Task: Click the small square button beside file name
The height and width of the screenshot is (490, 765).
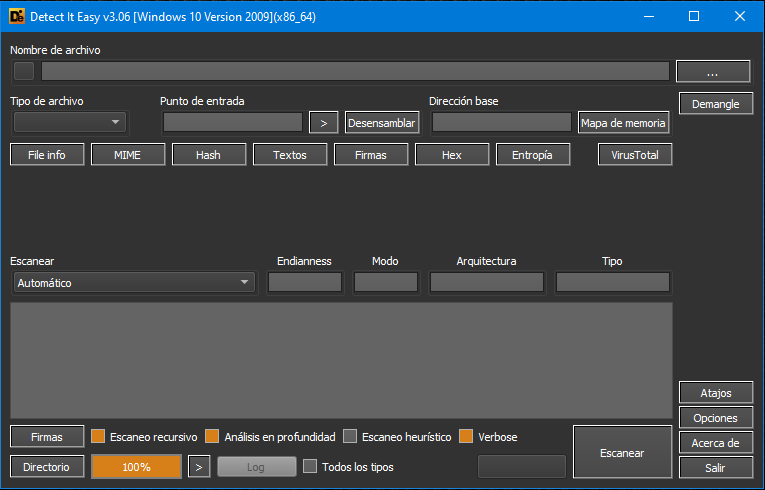Action: (x=24, y=71)
